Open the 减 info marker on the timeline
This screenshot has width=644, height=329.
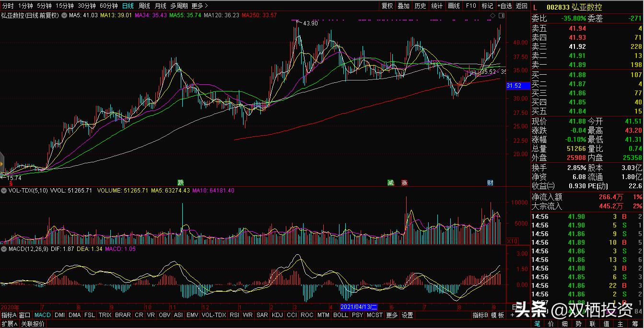[391, 183]
